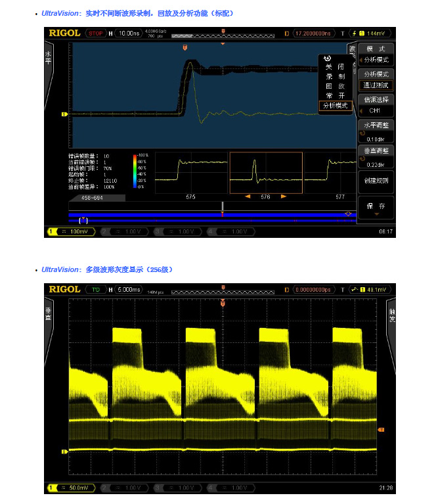Viewport: 436px width, 504px height.
Task: Select 录制 in the mode popup menu
Action: point(335,76)
